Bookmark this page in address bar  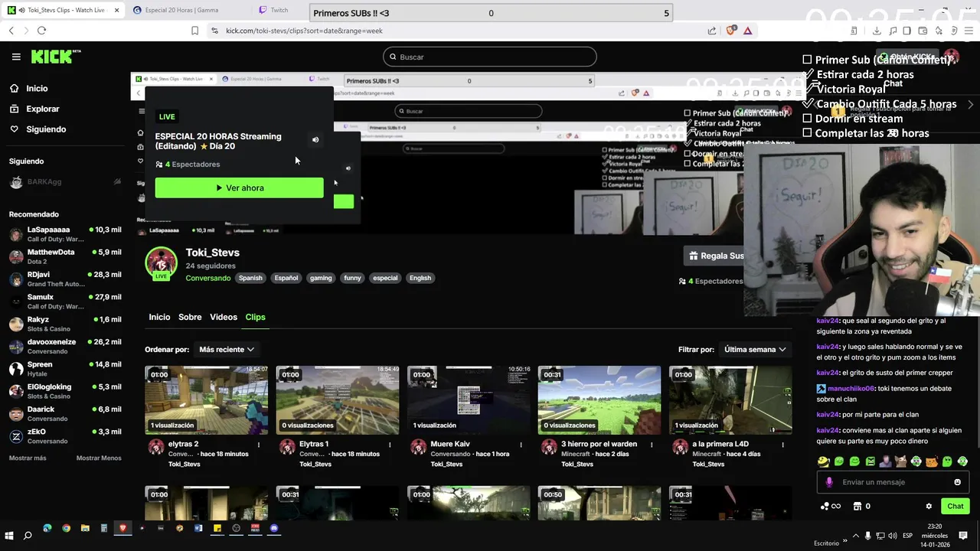click(x=194, y=31)
